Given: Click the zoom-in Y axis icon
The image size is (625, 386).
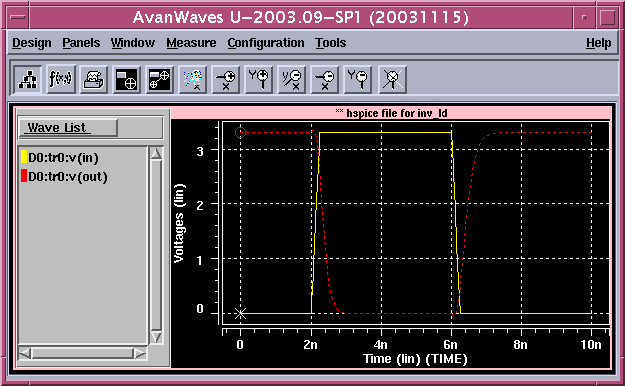Looking at the screenshot, I should click(x=259, y=79).
